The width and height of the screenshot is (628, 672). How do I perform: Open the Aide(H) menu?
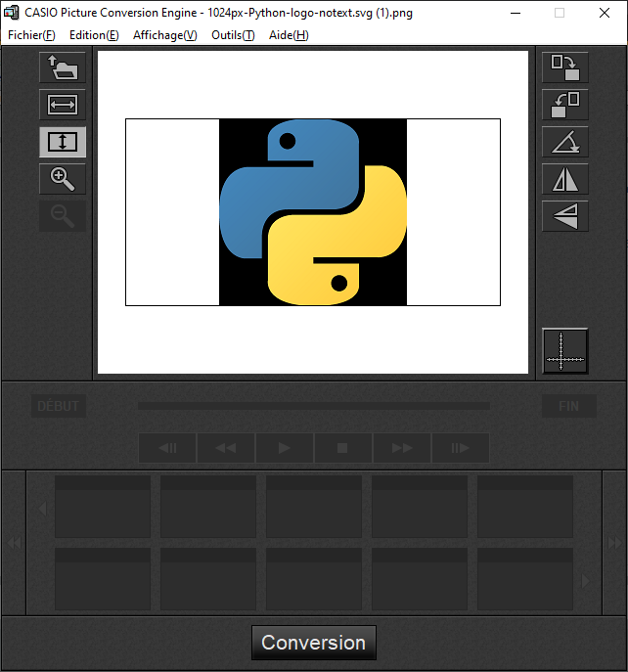point(289,35)
